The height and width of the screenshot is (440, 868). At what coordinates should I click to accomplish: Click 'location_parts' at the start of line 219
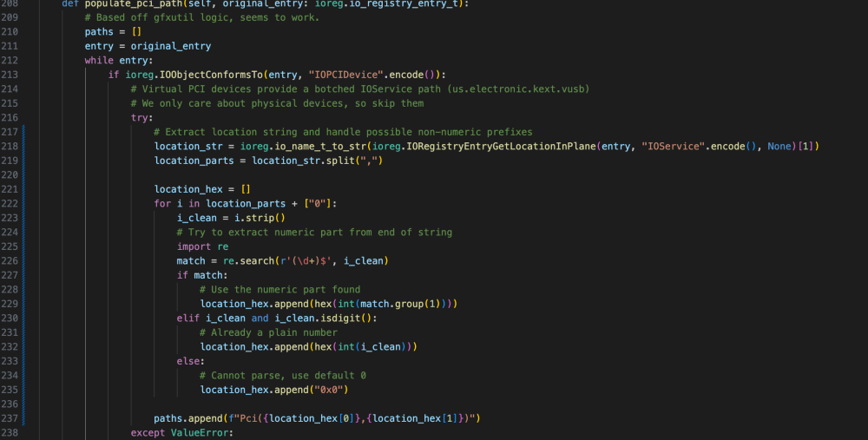194,161
